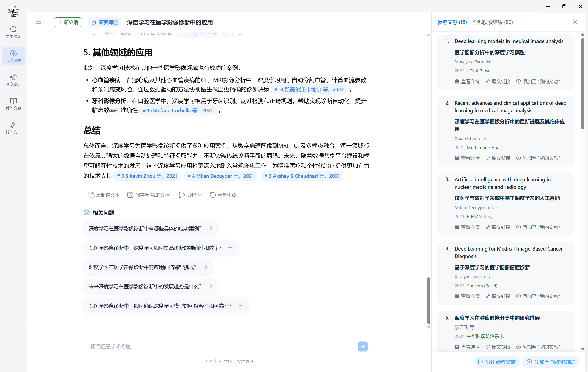Image resolution: width=588 pixels, height=372 pixels.
Task: Select the 参考文献 (18) tab
Action: tap(452, 22)
